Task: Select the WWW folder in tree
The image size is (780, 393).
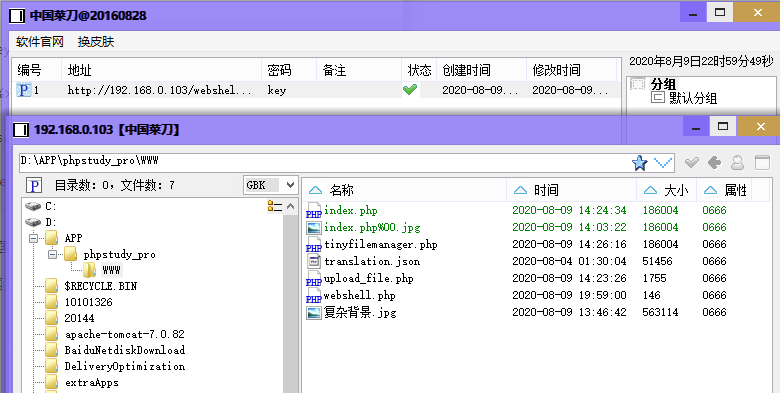Action: pos(111,270)
